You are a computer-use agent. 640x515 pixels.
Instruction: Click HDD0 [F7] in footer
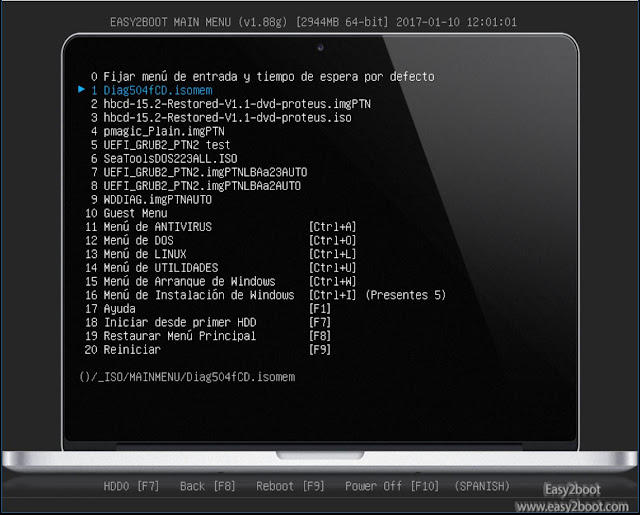point(131,486)
